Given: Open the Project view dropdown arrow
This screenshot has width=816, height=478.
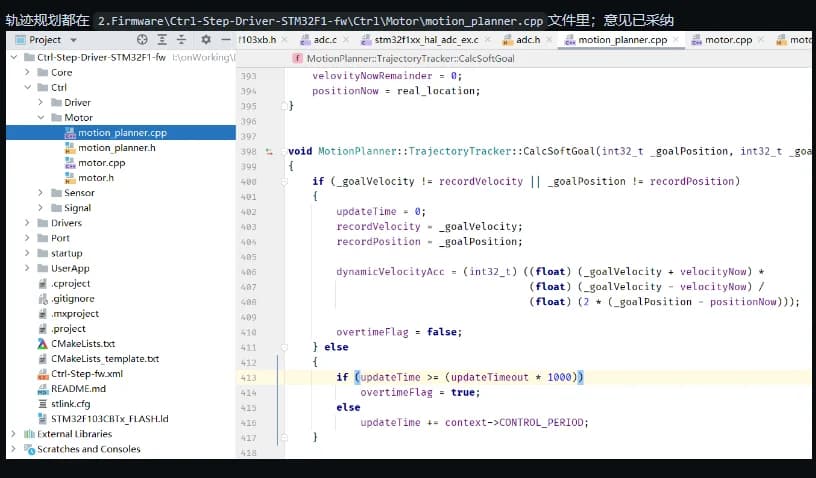Looking at the screenshot, I should point(73,40).
